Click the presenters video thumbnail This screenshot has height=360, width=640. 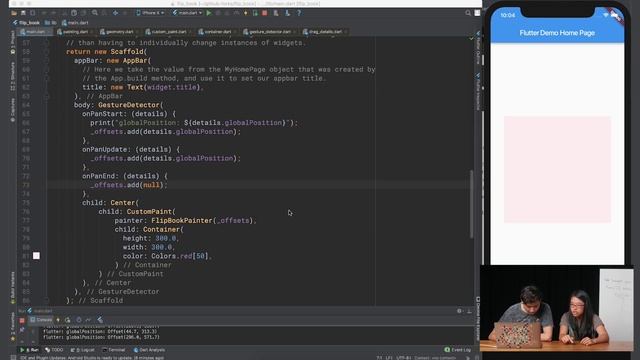pyautogui.click(x=557, y=309)
